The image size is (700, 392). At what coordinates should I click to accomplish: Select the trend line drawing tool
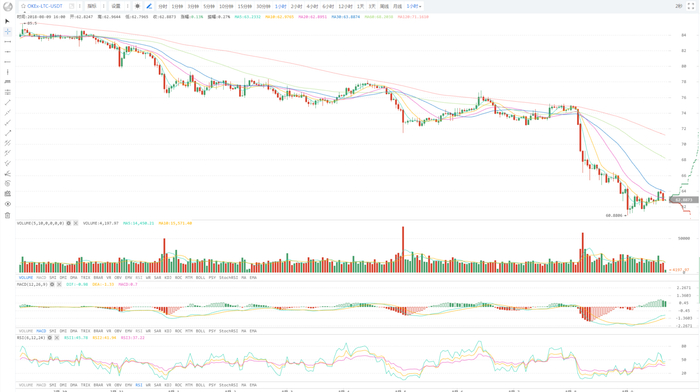7,102
